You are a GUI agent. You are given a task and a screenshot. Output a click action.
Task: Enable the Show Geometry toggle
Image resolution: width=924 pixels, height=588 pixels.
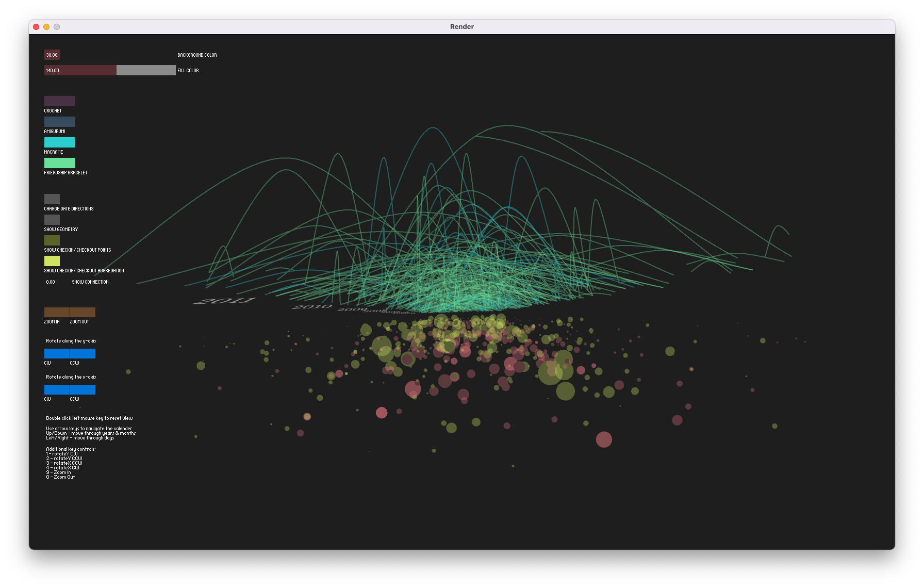tap(52, 220)
